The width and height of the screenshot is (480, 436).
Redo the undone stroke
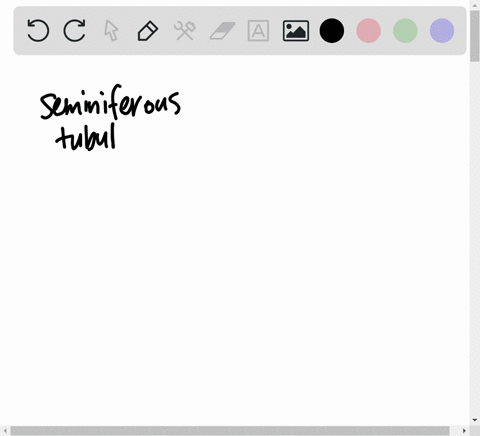coord(74,31)
